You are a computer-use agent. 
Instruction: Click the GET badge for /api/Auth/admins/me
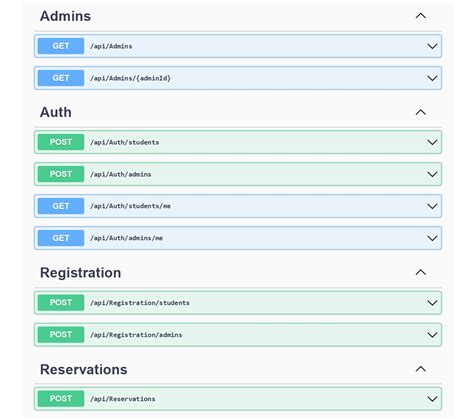(x=61, y=238)
